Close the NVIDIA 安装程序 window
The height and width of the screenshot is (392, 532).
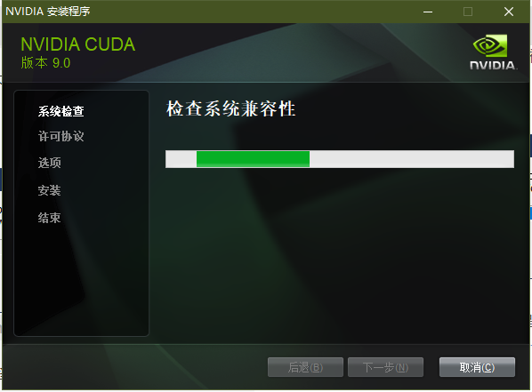[509, 12]
